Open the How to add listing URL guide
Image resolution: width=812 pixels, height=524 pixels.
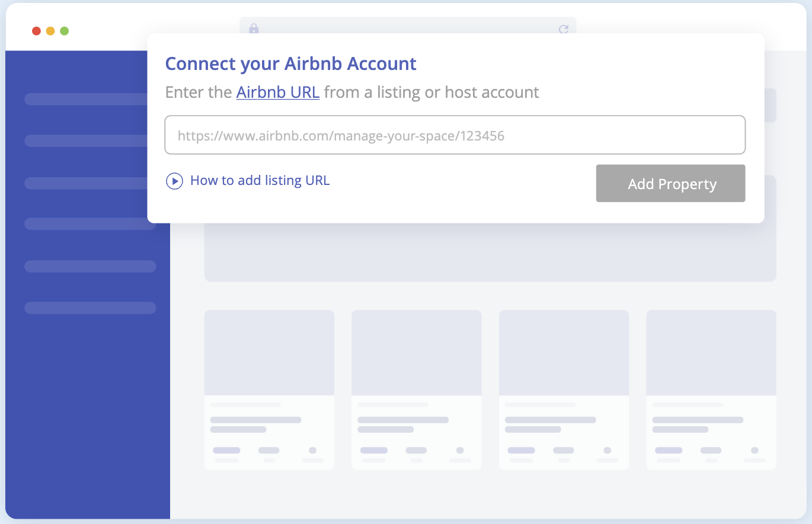coord(260,181)
